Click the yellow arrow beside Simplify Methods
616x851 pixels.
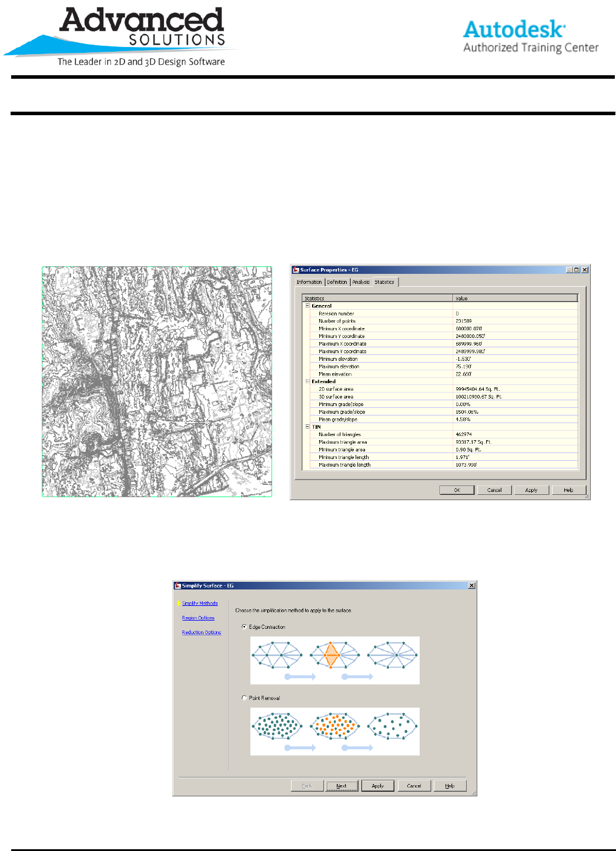click(179, 604)
